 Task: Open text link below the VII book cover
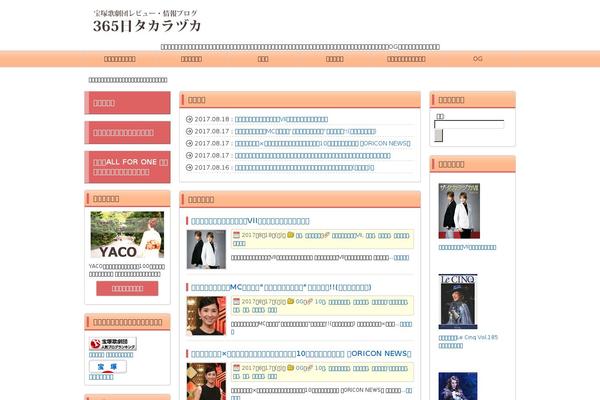pos(467,247)
